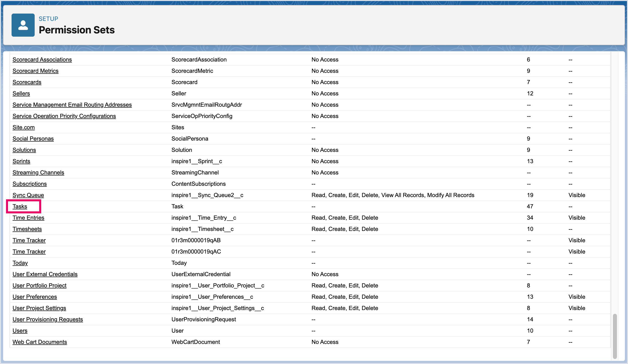Click the vertical scrollbar thumb of the list
Image resolution: width=628 pixels, height=364 pixels.
(615, 336)
